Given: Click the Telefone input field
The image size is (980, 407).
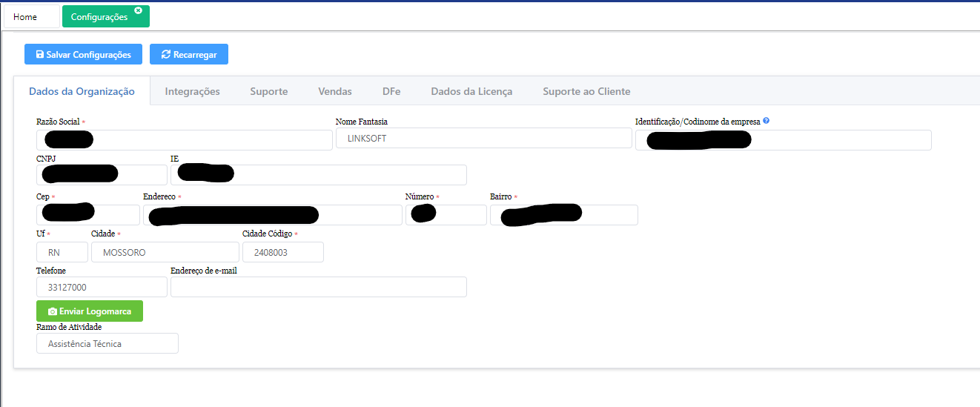Looking at the screenshot, I should click(x=102, y=287).
